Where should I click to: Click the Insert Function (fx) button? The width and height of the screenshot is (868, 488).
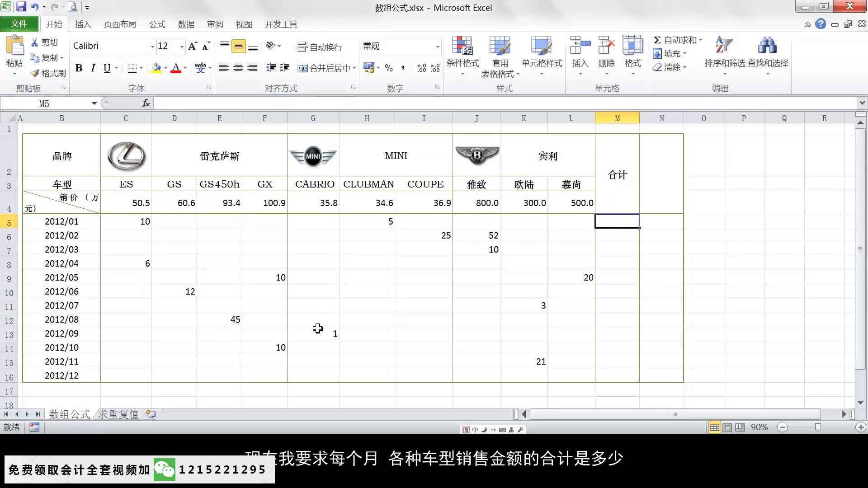point(145,103)
